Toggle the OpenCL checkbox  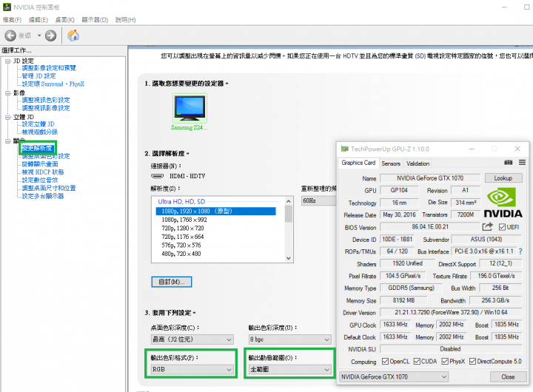tap(385, 361)
